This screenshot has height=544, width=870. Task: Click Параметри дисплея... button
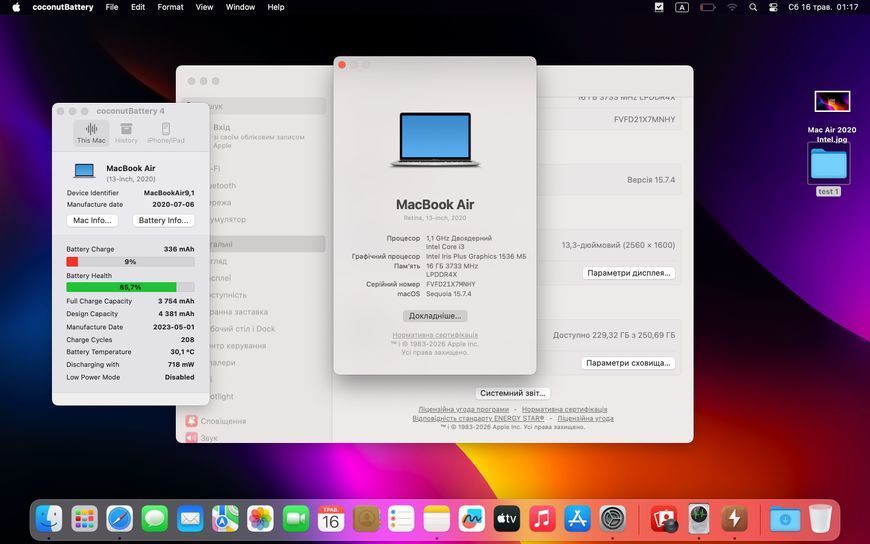pyautogui.click(x=629, y=273)
